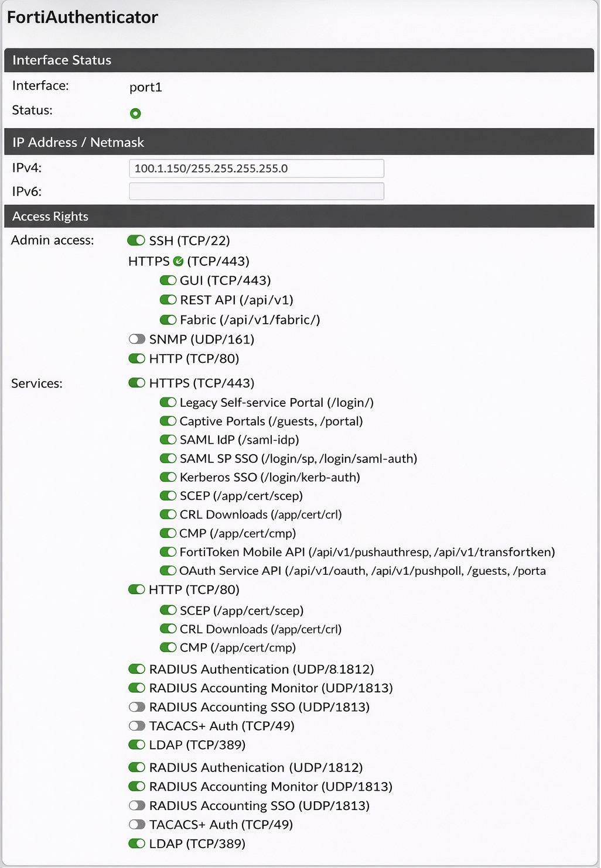Toggle GUI (TCP/443) access off
Image resolution: width=601 pixels, height=868 pixels.
coord(168,280)
